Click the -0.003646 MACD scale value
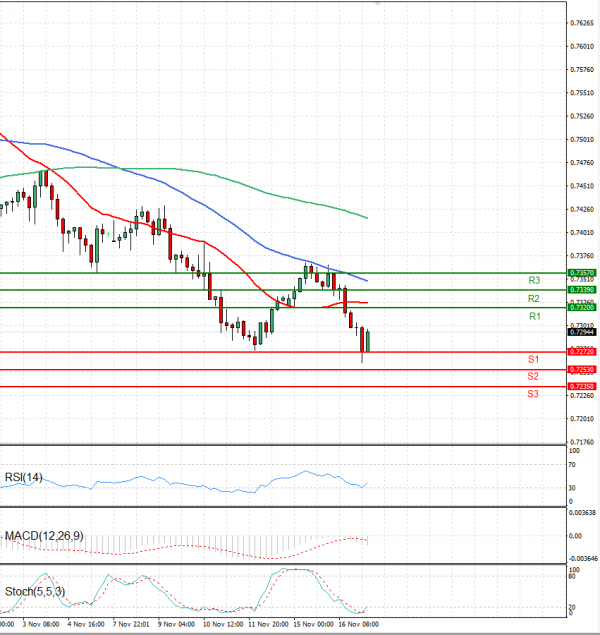This screenshot has height=635, width=600. (x=583, y=559)
